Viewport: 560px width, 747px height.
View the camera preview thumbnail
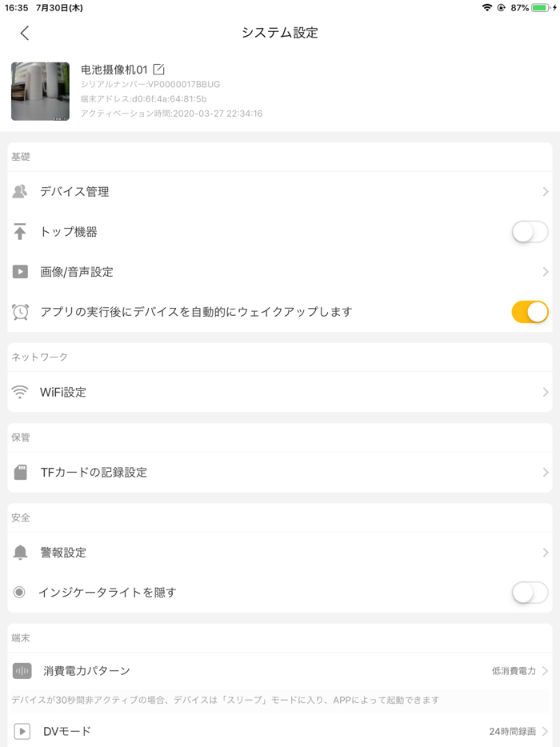39,90
